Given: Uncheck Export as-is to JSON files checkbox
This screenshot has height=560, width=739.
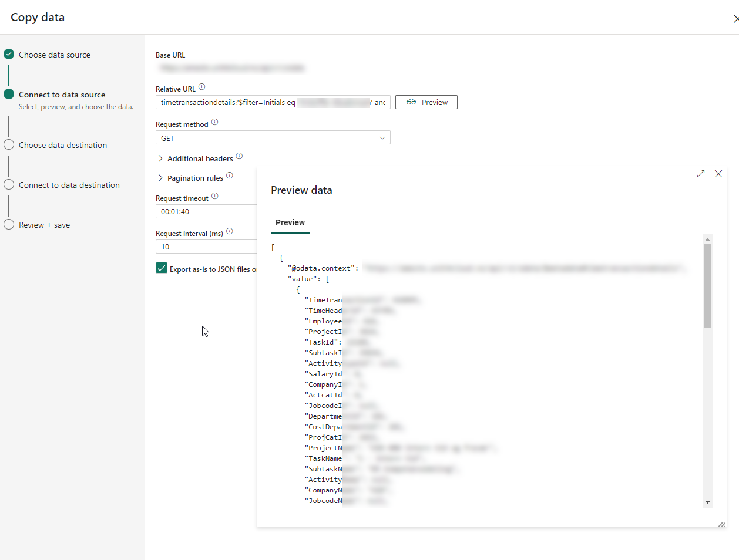Looking at the screenshot, I should [162, 268].
